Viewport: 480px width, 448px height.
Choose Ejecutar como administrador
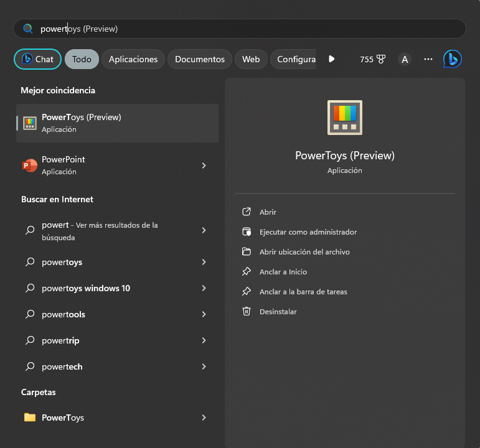[308, 232]
